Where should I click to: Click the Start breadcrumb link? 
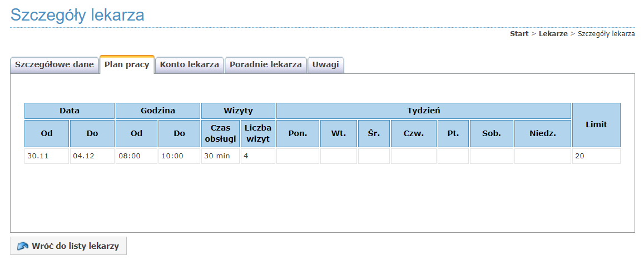coord(519,34)
